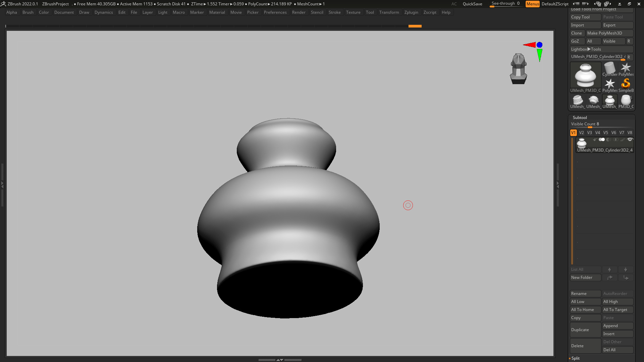The width and height of the screenshot is (644, 362).
Task: Move subtool up with up arrow
Action: tap(609, 269)
